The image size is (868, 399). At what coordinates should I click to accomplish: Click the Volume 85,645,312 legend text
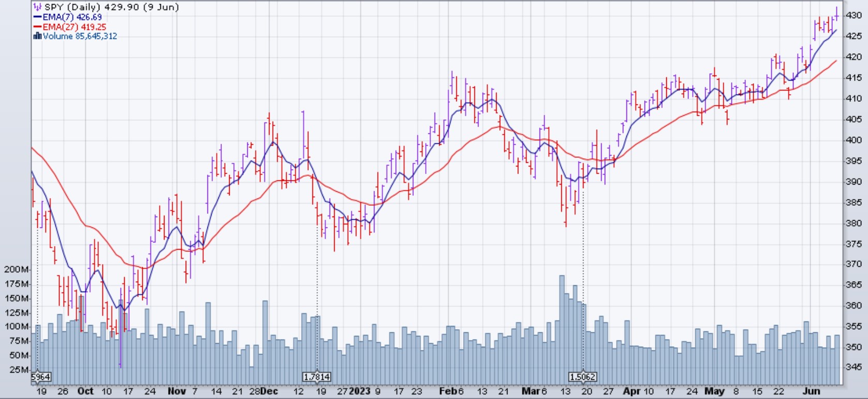(80, 36)
